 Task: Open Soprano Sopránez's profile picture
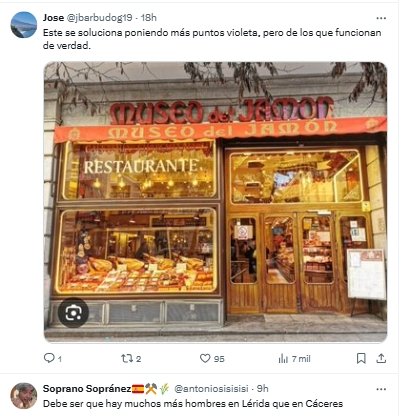click(24, 396)
